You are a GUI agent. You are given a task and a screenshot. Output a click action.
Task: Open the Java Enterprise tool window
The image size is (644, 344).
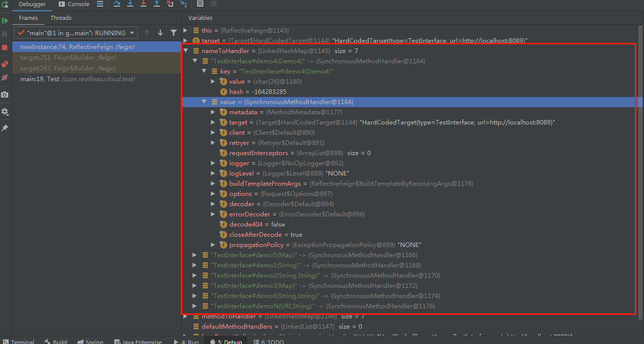(138, 341)
